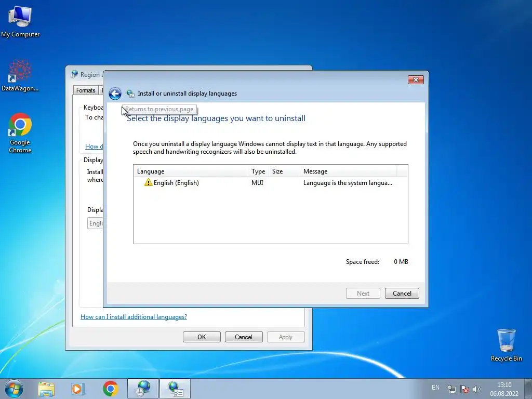
Task: Click the EN language indicator in tray
Action: coord(436,388)
